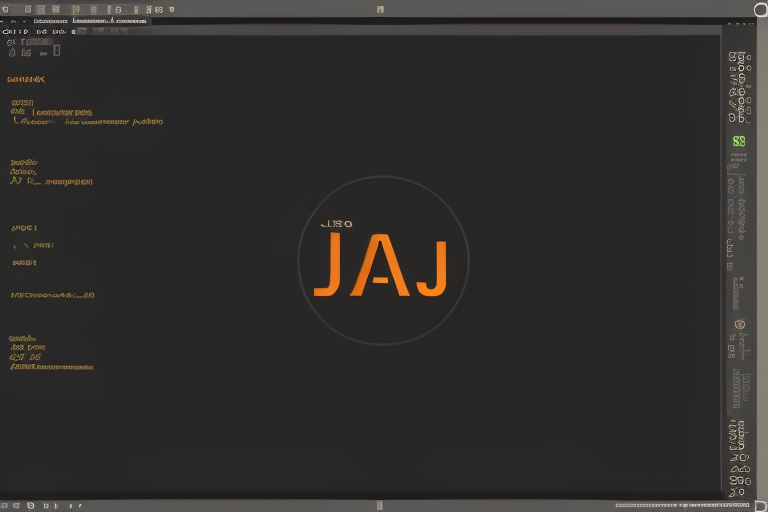Click the leftmost icon in bottom status bar
Viewport: 768px width, 512px height.
pyautogui.click(x=6, y=506)
